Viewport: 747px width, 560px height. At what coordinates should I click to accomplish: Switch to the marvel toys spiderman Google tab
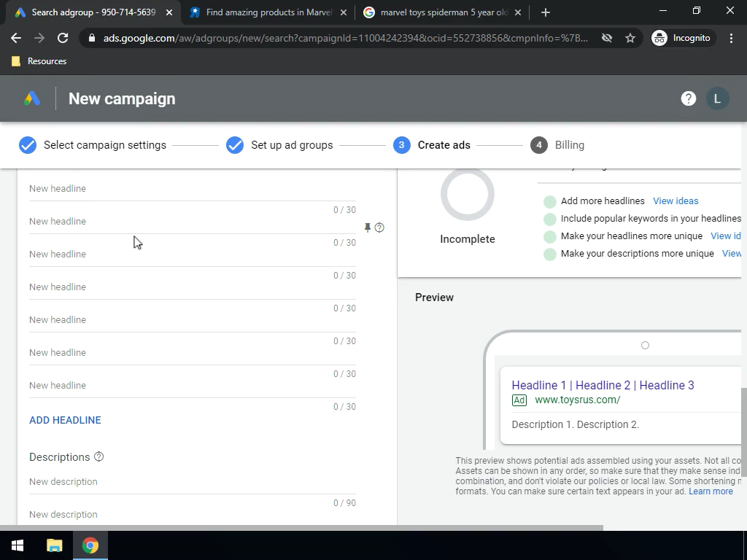click(443, 13)
